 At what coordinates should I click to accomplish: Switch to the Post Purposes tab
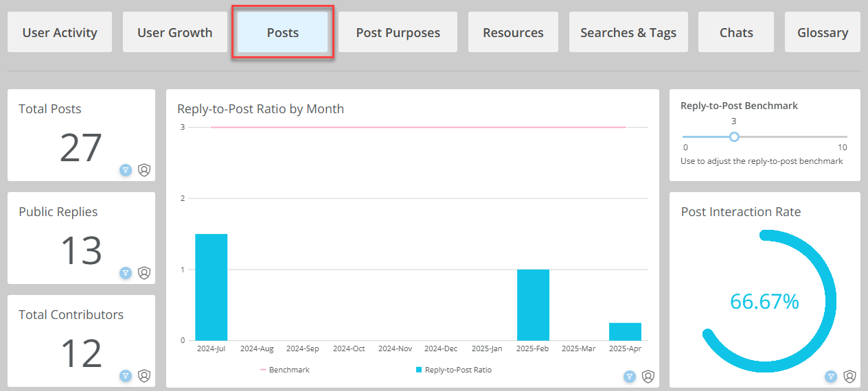[398, 32]
